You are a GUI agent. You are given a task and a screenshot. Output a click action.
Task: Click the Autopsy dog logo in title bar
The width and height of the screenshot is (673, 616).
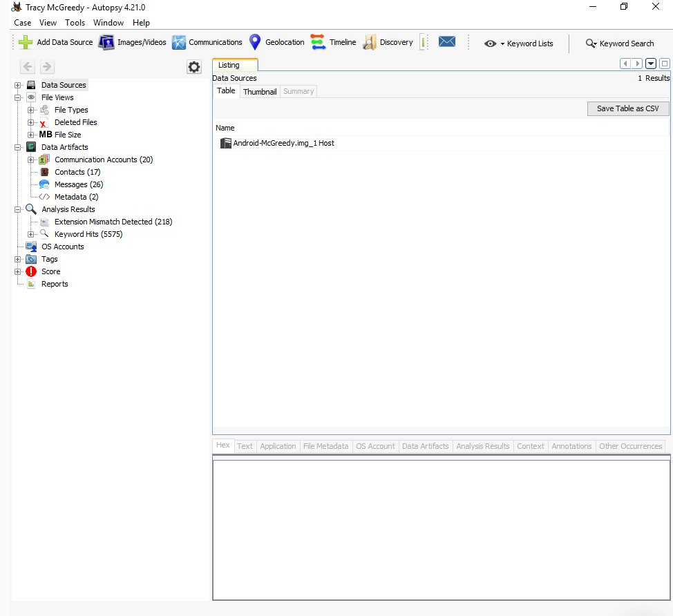coord(17,7)
